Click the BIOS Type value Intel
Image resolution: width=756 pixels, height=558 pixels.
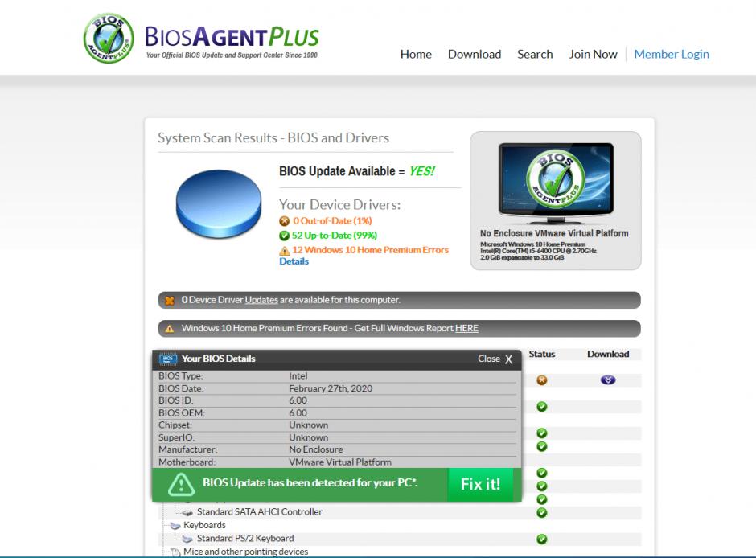[x=298, y=375]
